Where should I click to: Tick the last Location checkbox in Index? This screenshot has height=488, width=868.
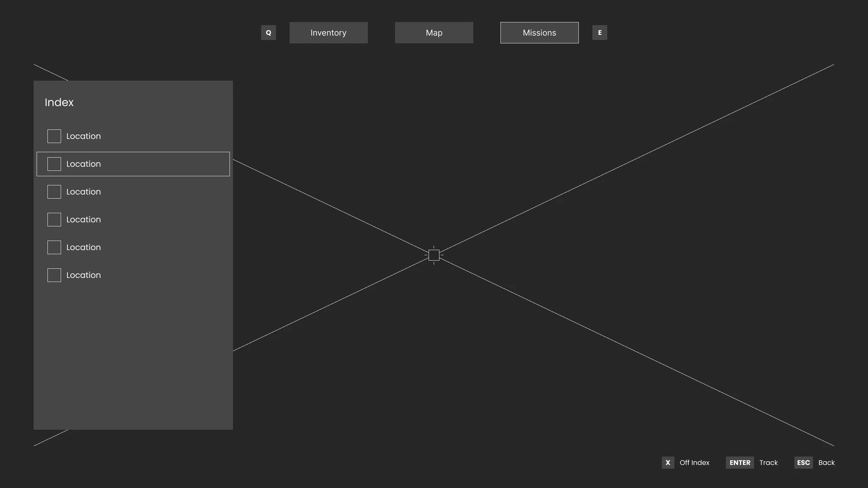click(x=54, y=275)
